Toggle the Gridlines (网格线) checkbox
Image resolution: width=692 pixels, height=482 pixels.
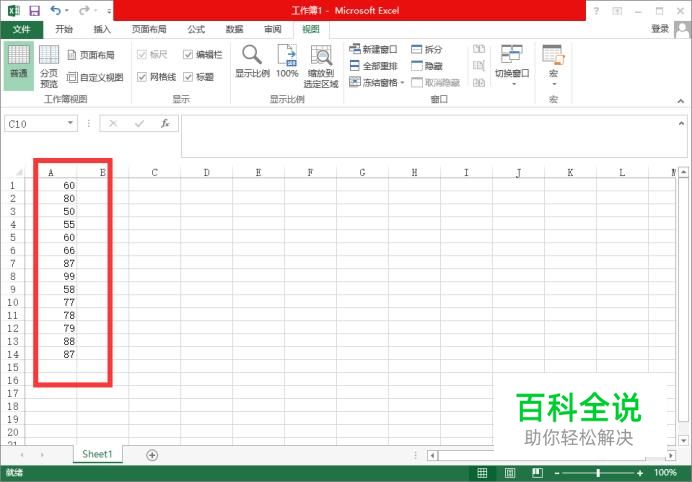pos(142,77)
